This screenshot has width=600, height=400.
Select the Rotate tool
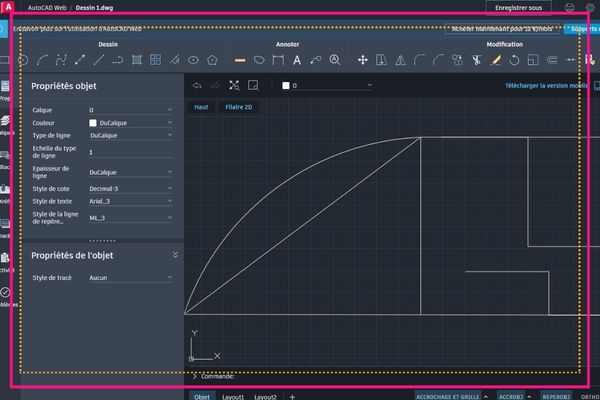pyautogui.click(x=514, y=60)
